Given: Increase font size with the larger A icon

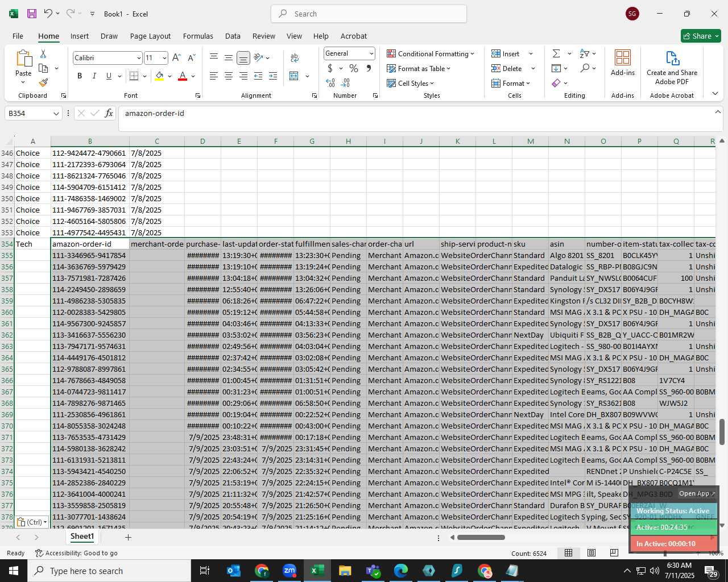Looking at the screenshot, I should [x=176, y=57].
